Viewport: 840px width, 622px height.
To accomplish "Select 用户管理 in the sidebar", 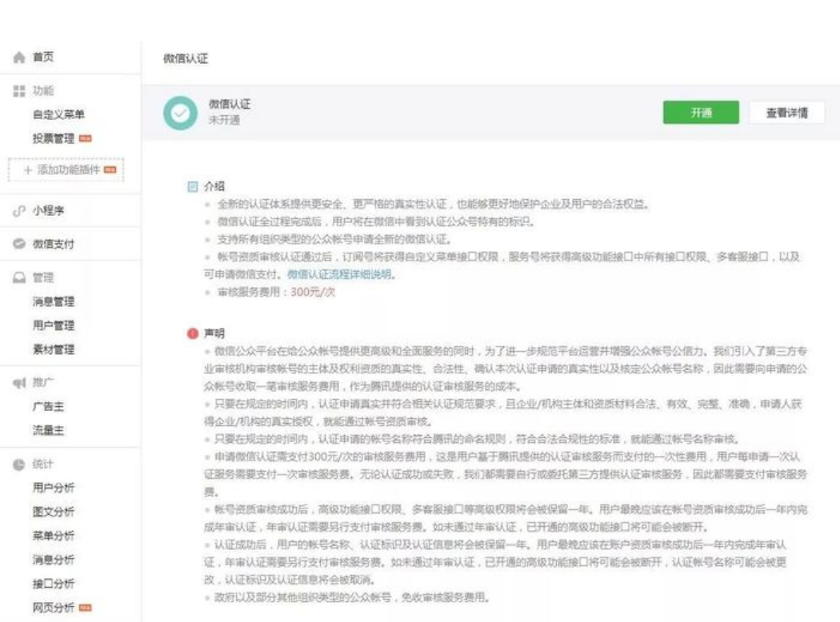I will (x=54, y=325).
